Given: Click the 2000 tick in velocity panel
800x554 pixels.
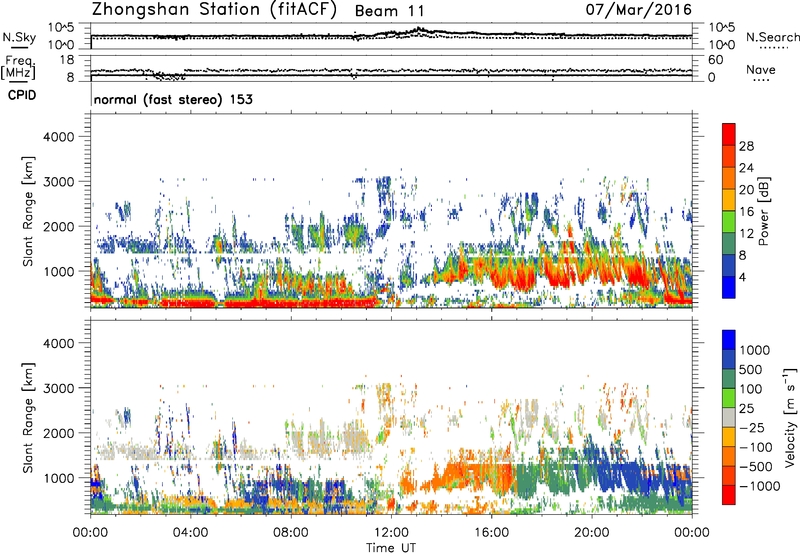Looking at the screenshot, I should pos(58,433).
